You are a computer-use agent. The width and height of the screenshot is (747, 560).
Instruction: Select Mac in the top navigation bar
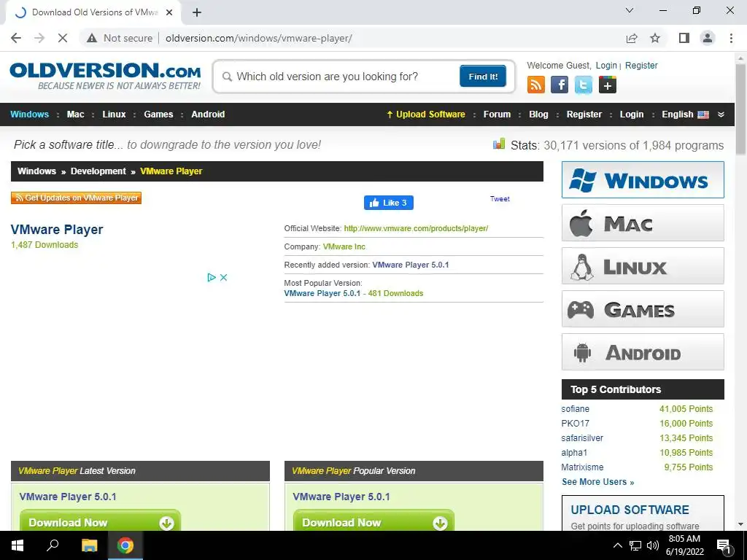pos(75,114)
